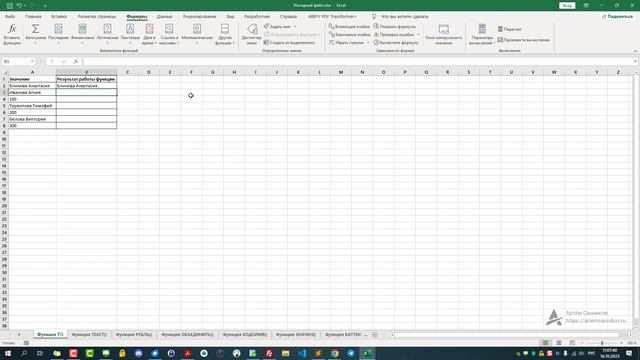This screenshot has width=640, height=360.
Task: Click Calculation Options icon
Action: [482, 29]
